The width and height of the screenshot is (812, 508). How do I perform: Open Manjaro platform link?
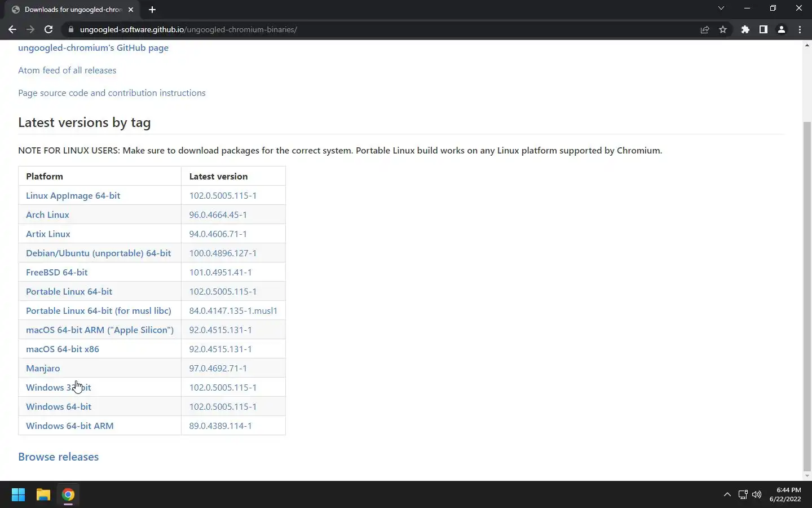click(43, 369)
